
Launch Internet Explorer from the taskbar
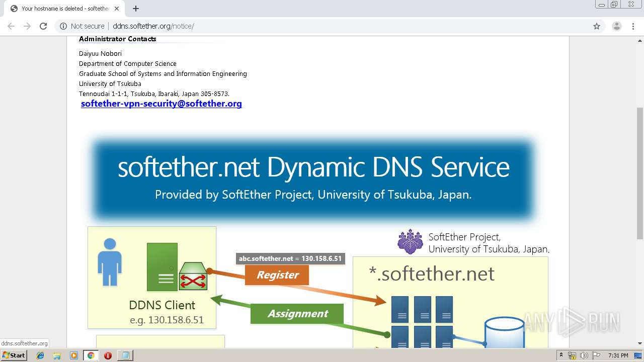(40, 355)
